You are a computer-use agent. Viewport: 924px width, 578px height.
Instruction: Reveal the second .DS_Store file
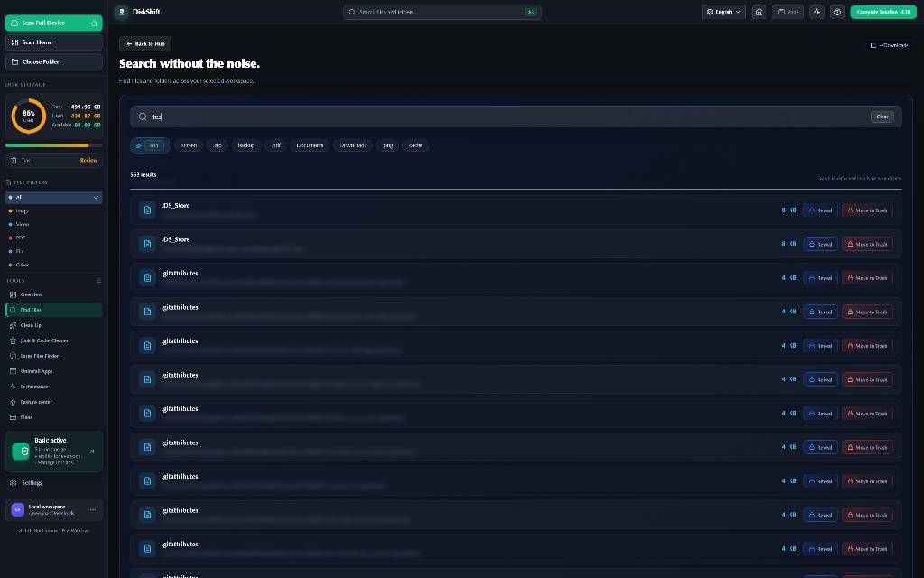tap(820, 244)
